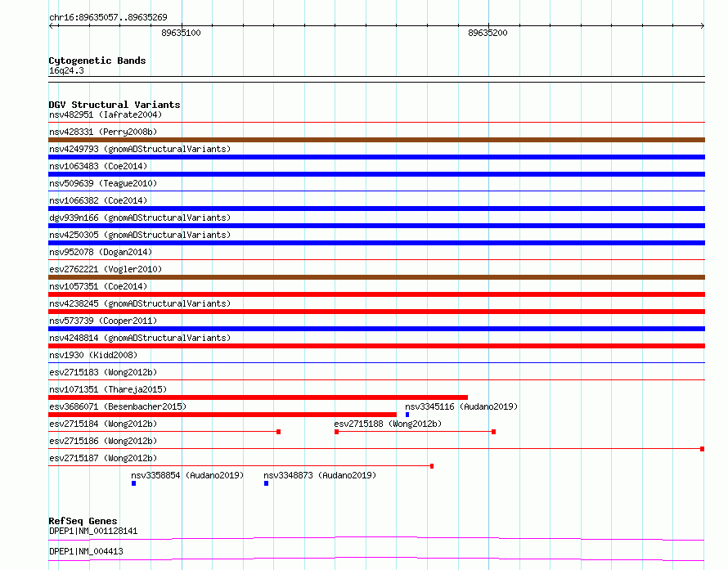This screenshot has height=570, width=728.
Task: Open nsv4248814 (gnomADStructuralVariants) label
Action: [x=140, y=338]
